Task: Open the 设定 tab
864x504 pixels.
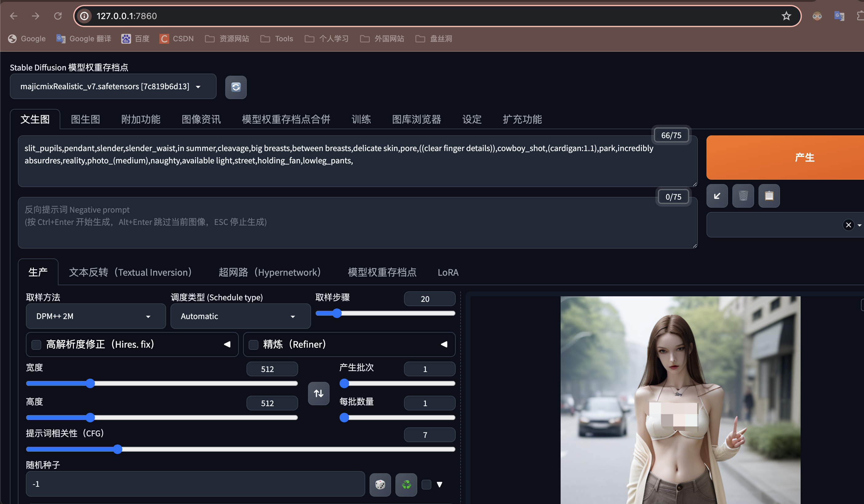Action: (x=472, y=119)
